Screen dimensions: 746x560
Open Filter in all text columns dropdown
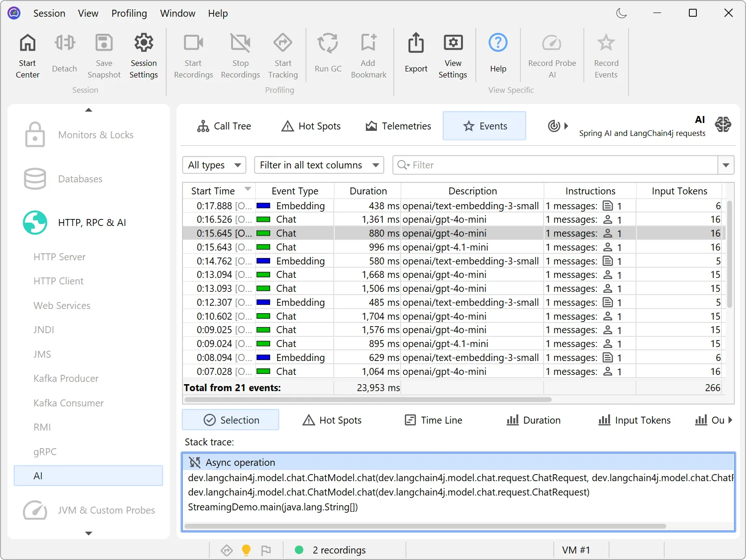(x=319, y=165)
